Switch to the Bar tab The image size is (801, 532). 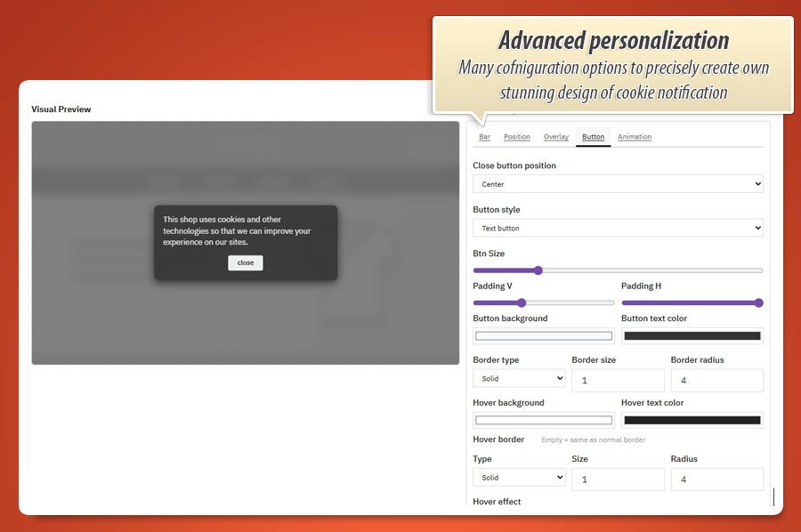click(x=484, y=137)
